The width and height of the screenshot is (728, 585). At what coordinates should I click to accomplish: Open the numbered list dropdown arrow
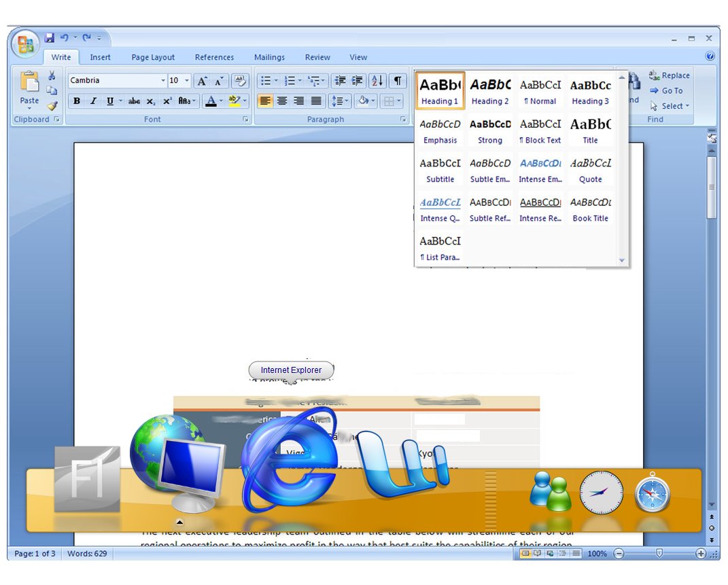(300, 81)
